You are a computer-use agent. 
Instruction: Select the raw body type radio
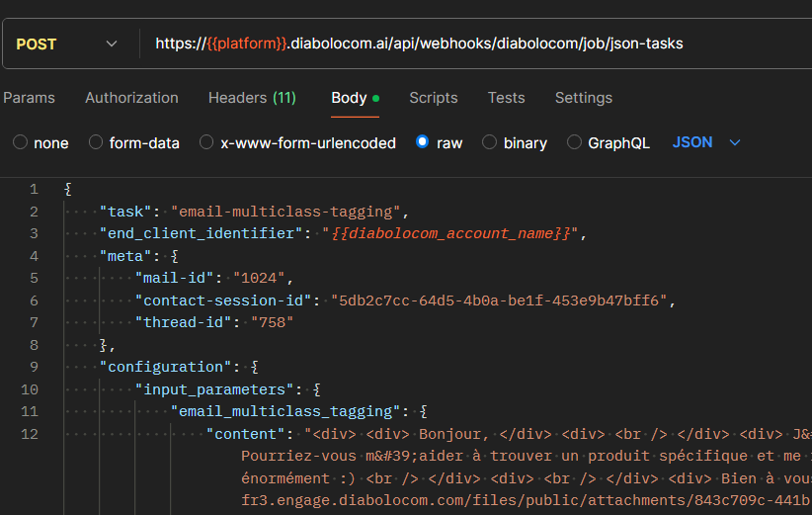(423, 142)
